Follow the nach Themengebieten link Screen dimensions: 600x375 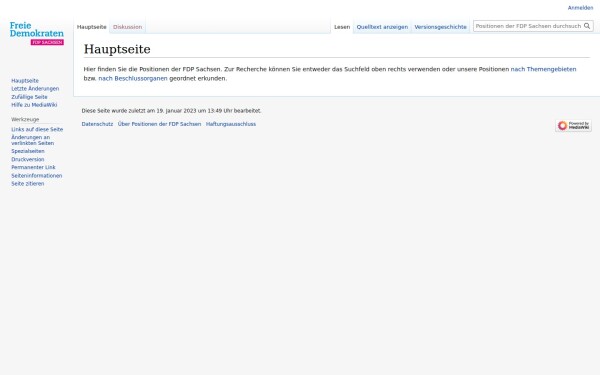pyautogui.click(x=543, y=69)
